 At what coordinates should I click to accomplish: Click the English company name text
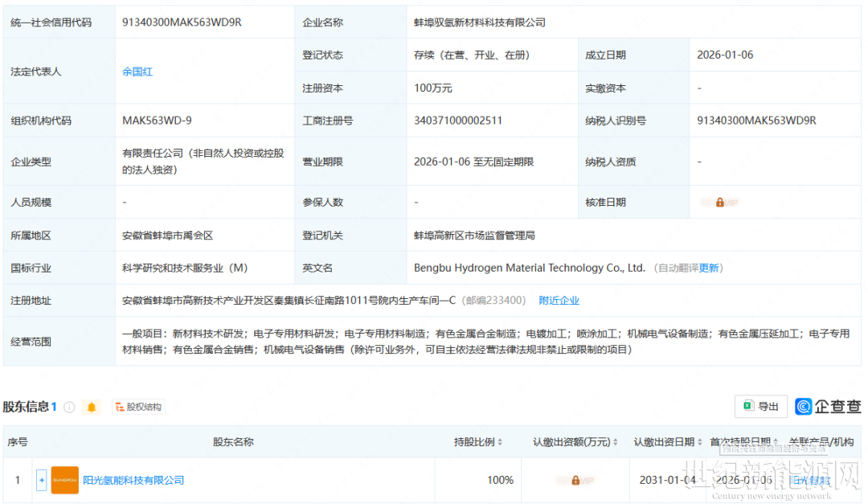[x=529, y=268]
